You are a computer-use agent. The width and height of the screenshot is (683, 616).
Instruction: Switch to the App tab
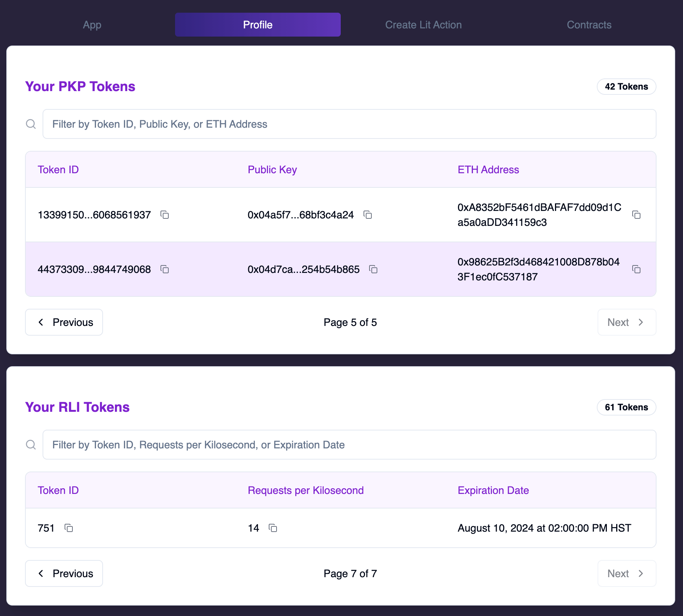[92, 25]
